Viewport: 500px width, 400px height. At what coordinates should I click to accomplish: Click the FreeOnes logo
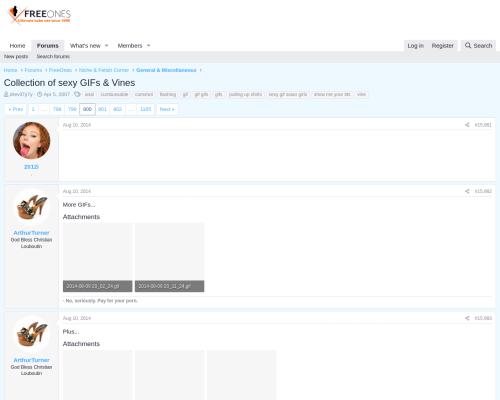(x=40, y=15)
